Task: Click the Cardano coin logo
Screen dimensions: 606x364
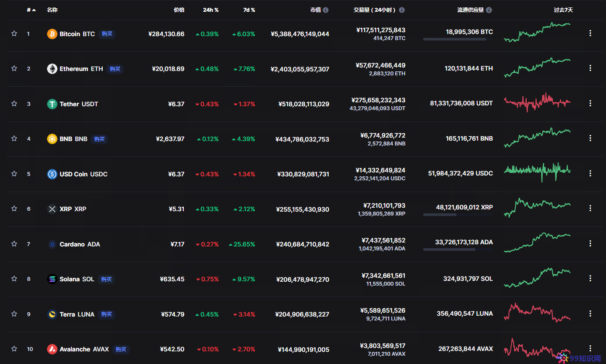Action: tap(52, 244)
